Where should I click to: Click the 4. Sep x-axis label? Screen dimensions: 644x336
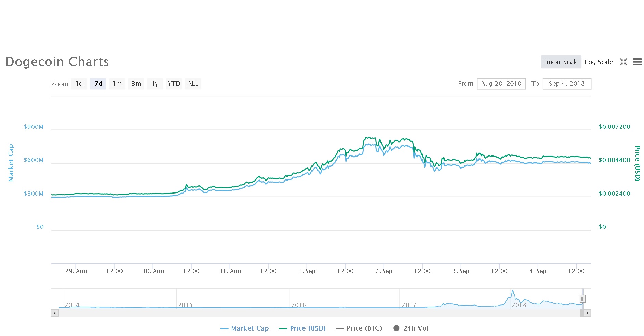coord(538,271)
